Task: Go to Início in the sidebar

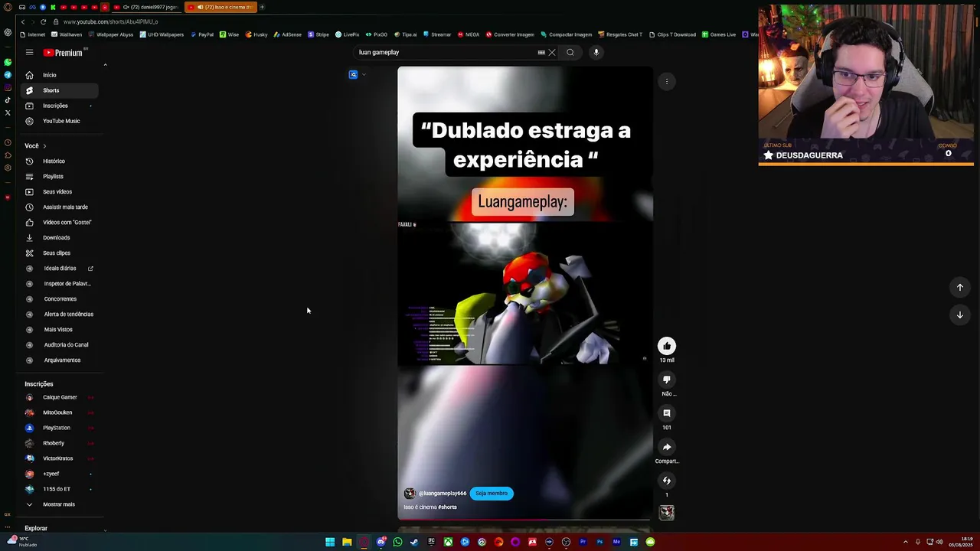Action: (x=60, y=75)
